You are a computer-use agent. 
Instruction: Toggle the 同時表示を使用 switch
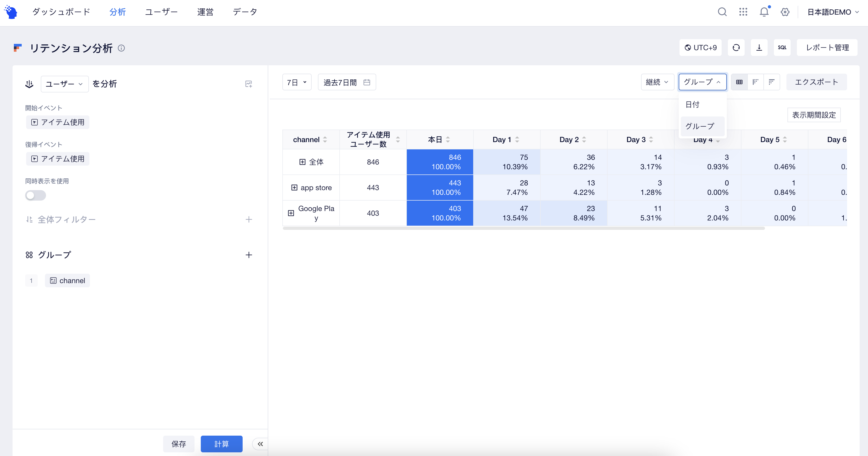35,195
